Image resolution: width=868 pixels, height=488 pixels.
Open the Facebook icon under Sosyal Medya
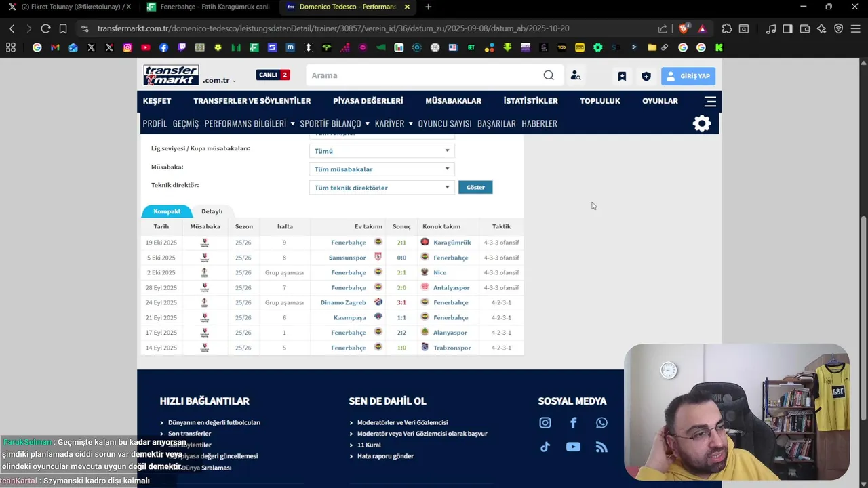click(573, 423)
